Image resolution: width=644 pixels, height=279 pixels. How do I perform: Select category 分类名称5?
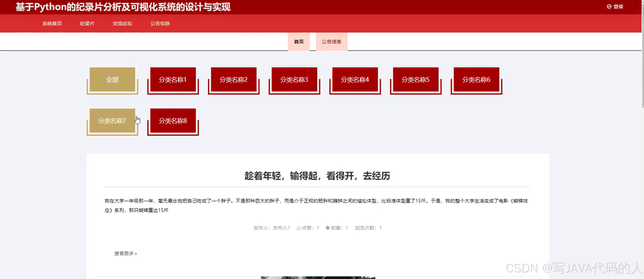pos(416,80)
